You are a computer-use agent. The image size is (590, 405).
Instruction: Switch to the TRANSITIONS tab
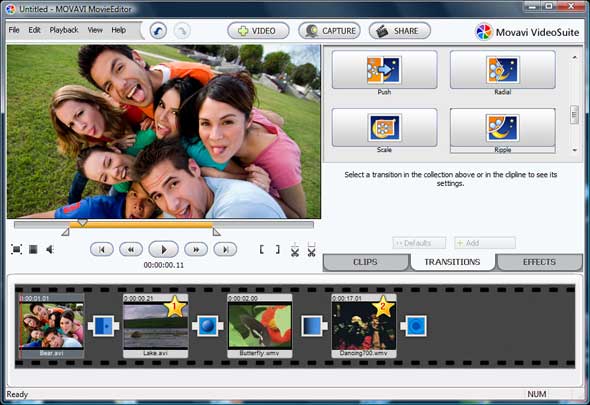452,262
